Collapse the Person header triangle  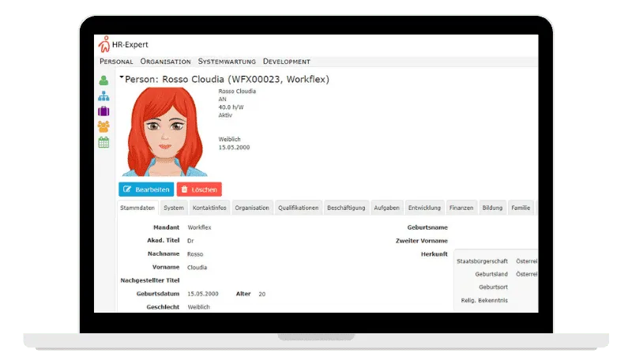pos(122,79)
